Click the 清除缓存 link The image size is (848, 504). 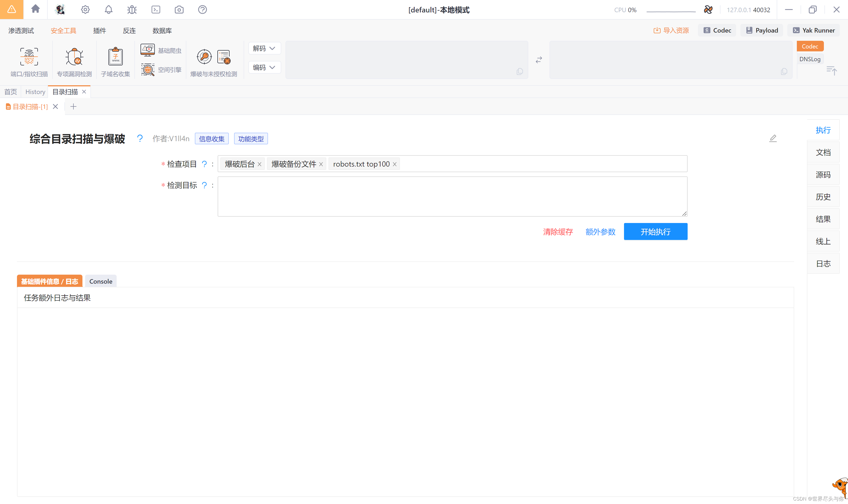click(558, 232)
